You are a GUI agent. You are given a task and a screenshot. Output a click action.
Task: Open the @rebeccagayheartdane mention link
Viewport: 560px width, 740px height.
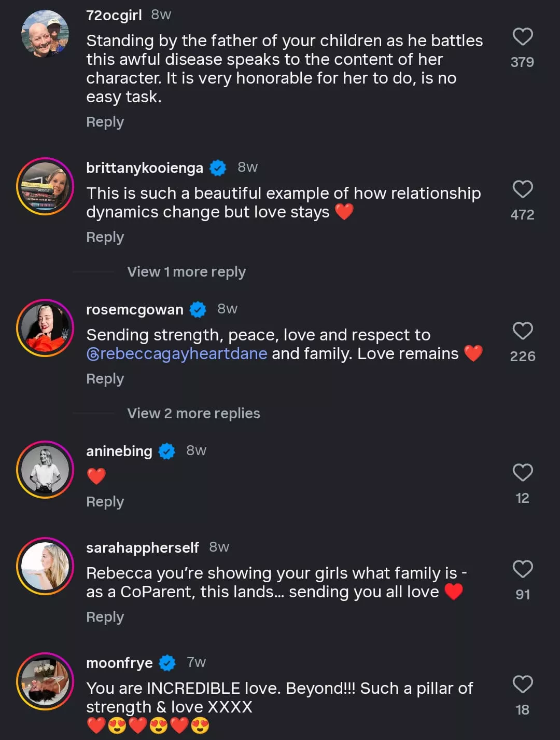(x=177, y=354)
